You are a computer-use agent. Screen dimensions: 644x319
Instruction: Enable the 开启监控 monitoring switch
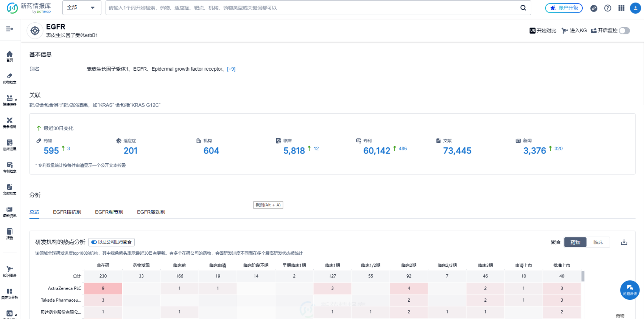624,31
